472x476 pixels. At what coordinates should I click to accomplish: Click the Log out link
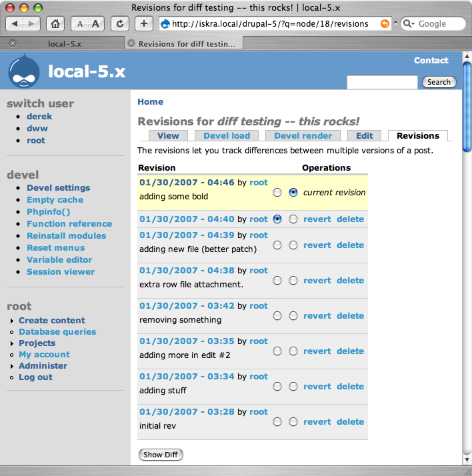[x=35, y=377]
